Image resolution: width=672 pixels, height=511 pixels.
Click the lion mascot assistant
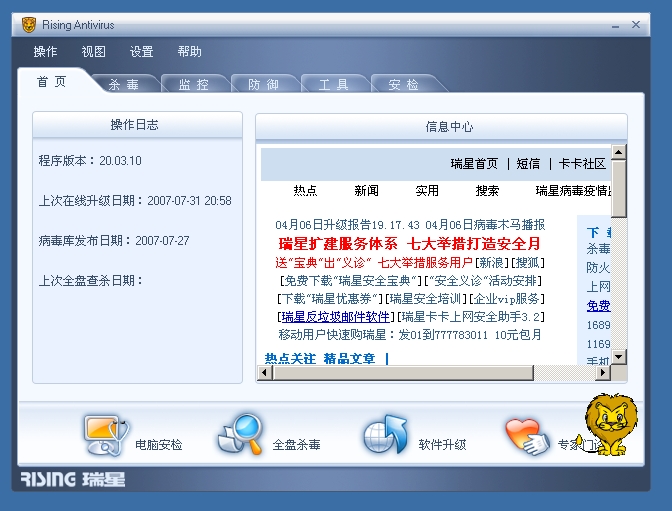pyautogui.click(x=611, y=424)
